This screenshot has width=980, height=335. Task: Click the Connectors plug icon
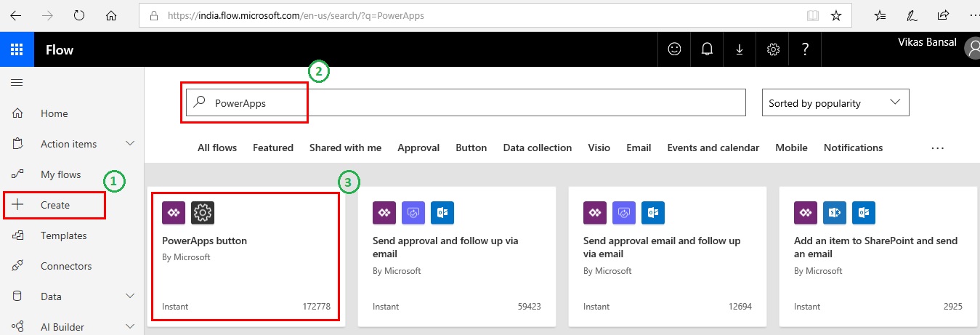[17, 266]
